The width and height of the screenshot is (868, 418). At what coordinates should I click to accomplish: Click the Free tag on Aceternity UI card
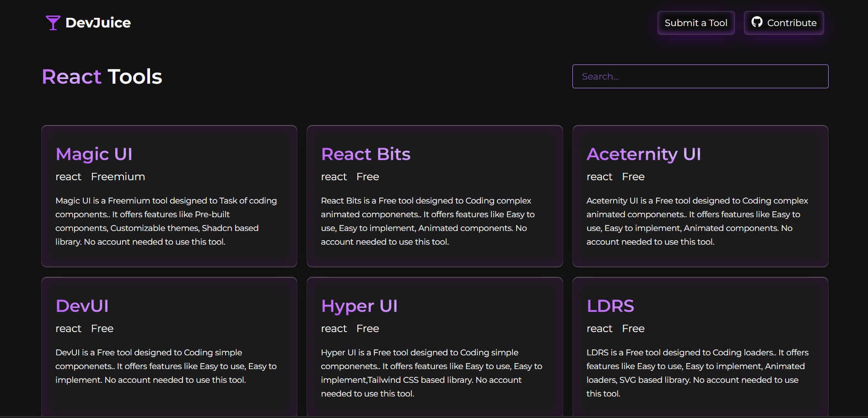coord(633,177)
